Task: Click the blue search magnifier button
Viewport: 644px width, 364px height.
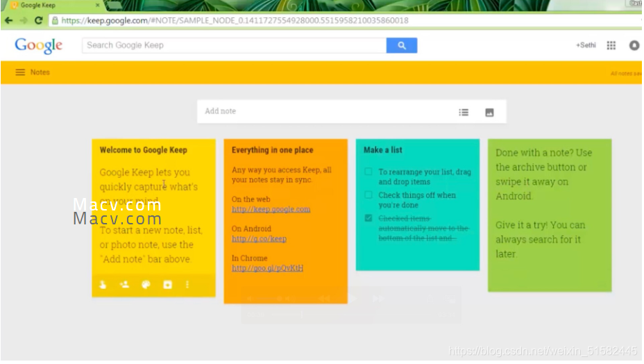Action: click(x=401, y=45)
